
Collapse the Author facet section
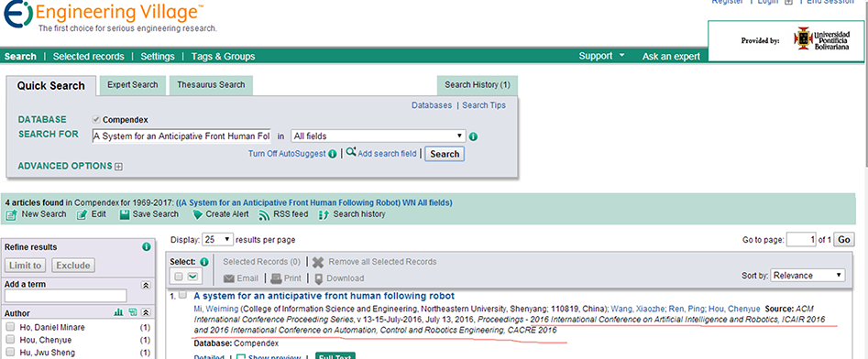click(146, 312)
